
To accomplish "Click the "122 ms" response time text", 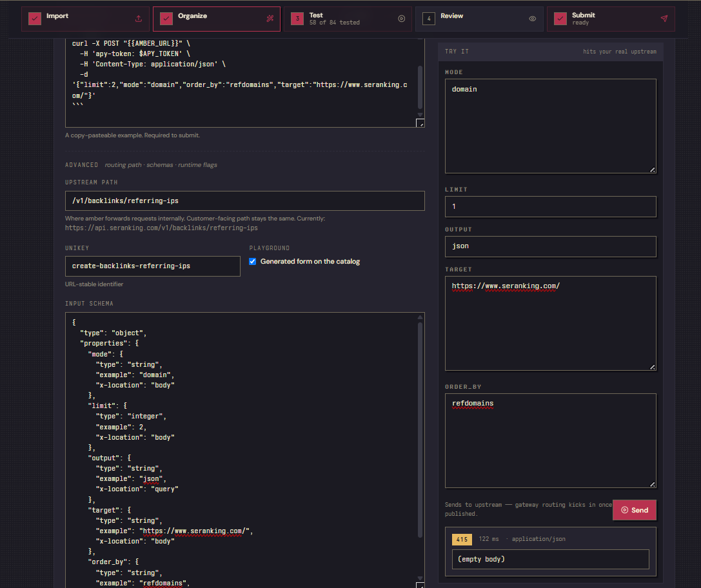I will pyautogui.click(x=489, y=539).
